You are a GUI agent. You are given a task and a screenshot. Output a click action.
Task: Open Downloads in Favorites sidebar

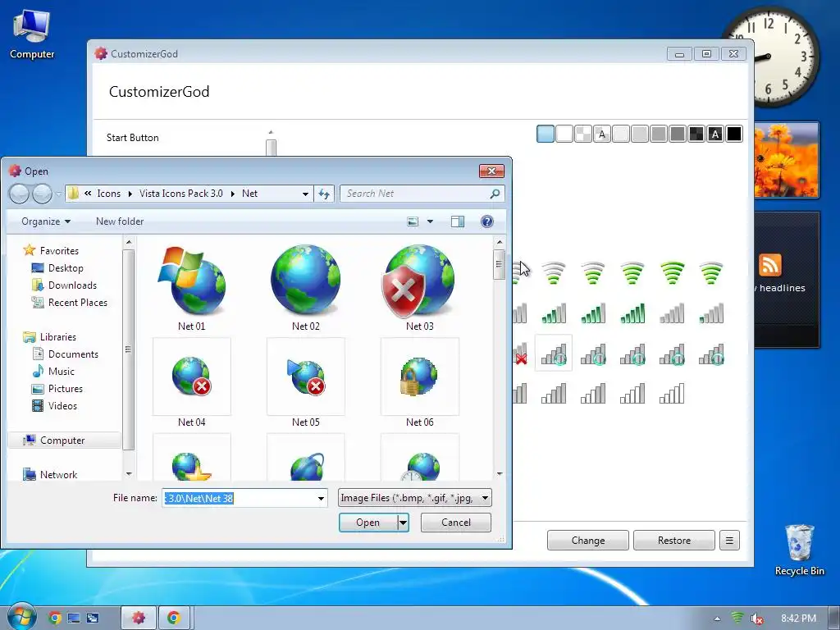click(64, 285)
